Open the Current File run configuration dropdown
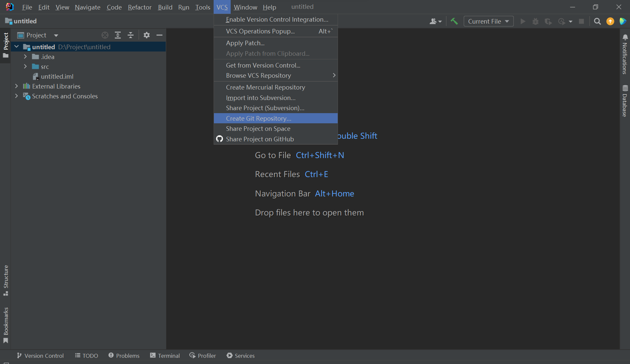 coord(488,21)
